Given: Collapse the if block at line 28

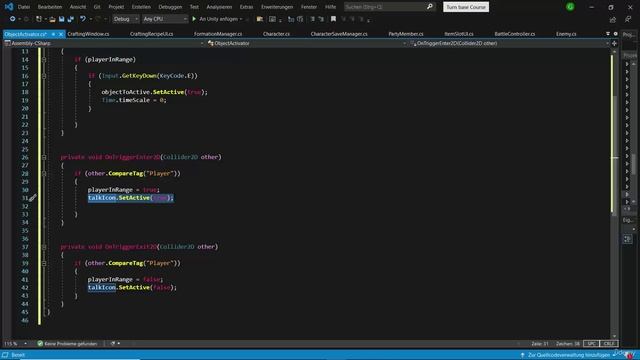Looking at the screenshot, I should [44, 173].
